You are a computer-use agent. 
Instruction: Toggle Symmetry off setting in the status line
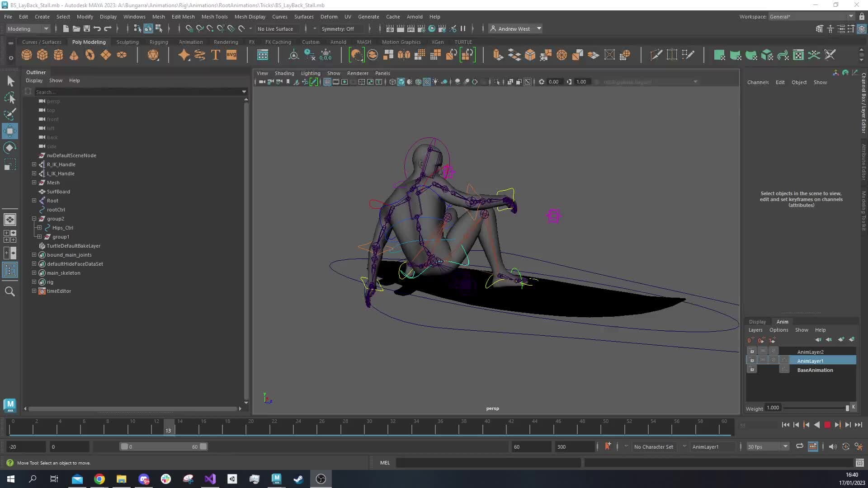click(x=339, y=28)
